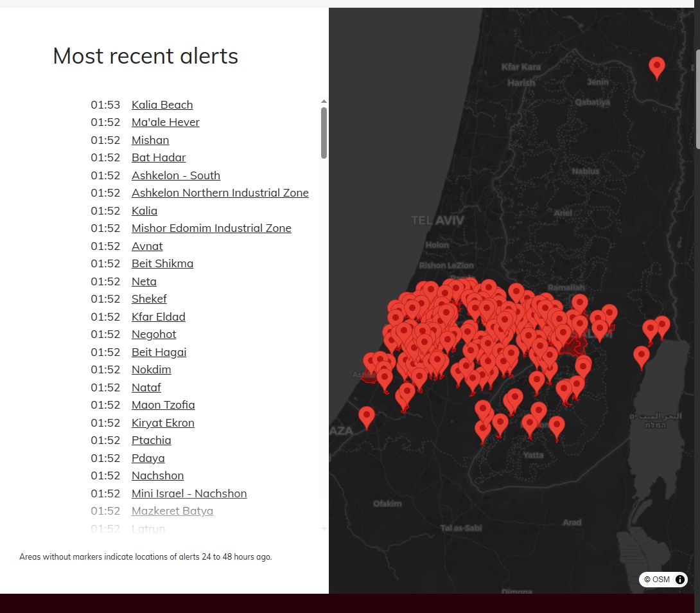Select Mini Israel - Nachshon alert link
This screenshot has width=700, height=613.
coord(189,493)
